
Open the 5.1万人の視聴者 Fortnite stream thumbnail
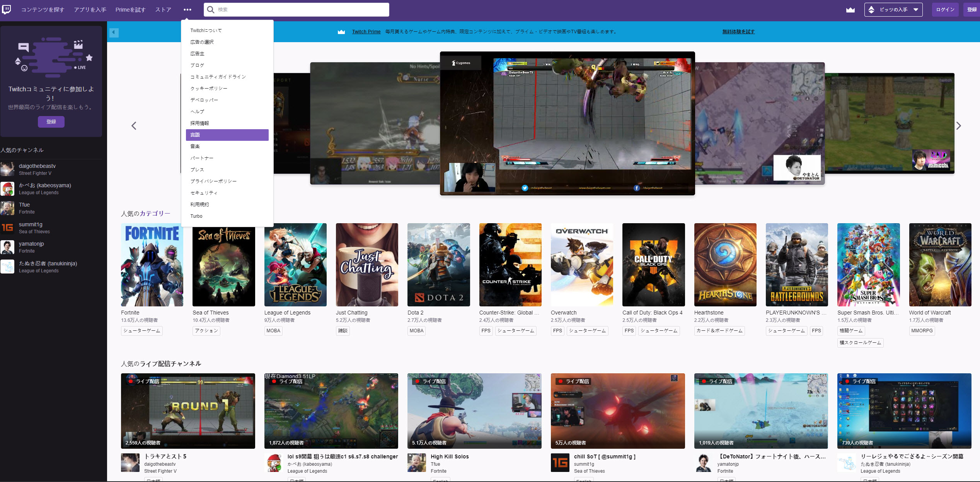[474, 411]
